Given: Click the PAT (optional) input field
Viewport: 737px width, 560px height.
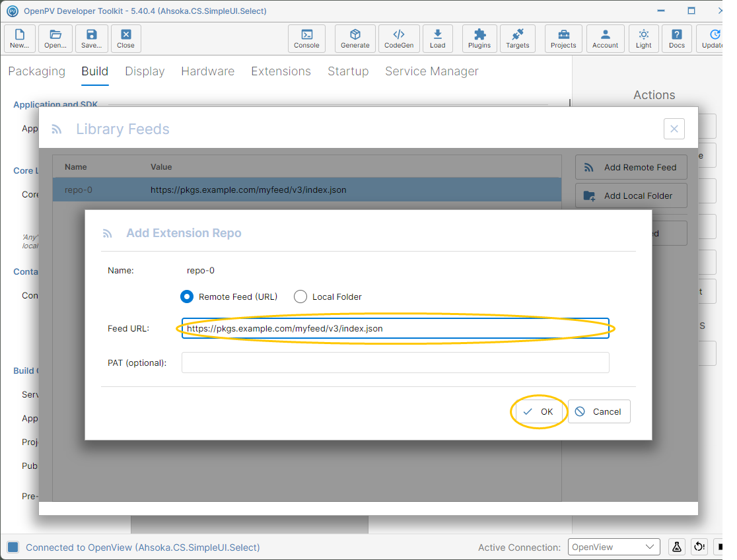Looking at the screenshot, I should pos(396,363).
